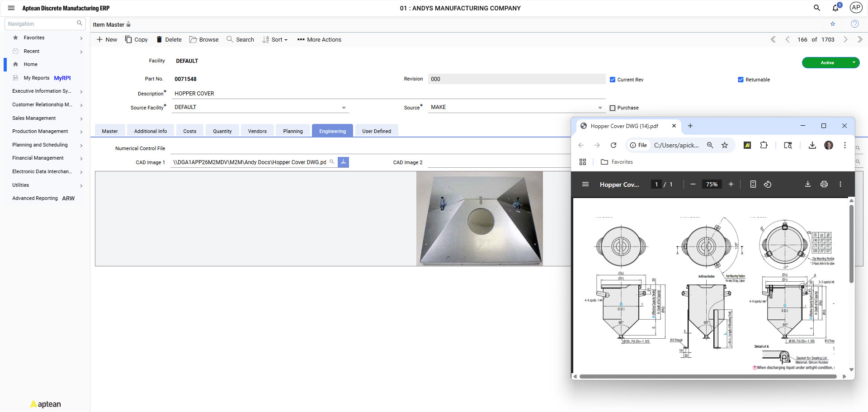868x412 pixels.
Task: Open the Sort options dropdown
Action: [275, 39]
